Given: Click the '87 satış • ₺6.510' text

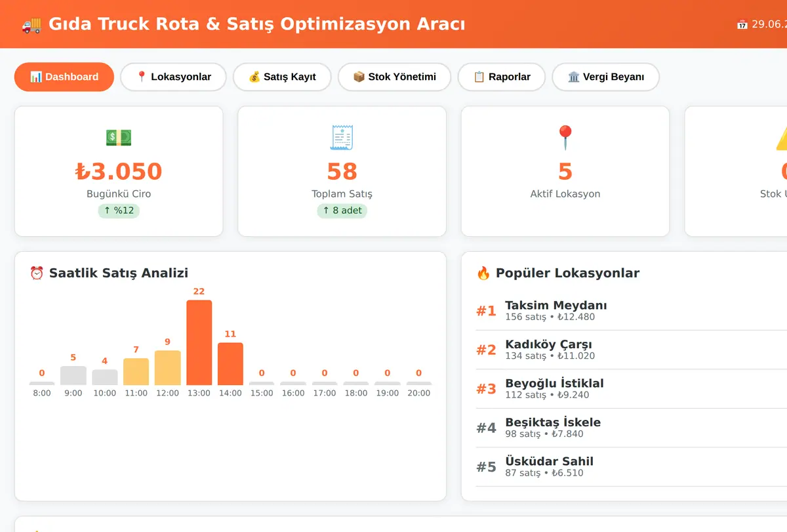Looking at the screenshot, I should point(544,473).
